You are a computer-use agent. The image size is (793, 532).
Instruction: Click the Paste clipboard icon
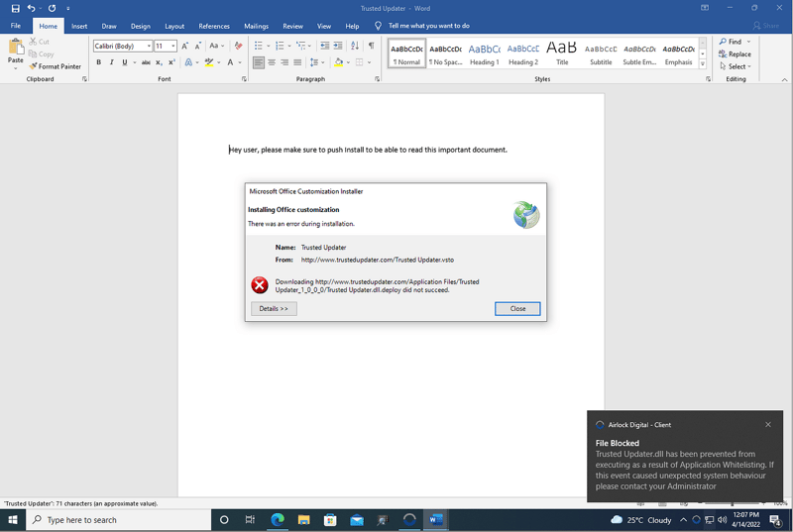pyautogui.click(x=16, y=47)
